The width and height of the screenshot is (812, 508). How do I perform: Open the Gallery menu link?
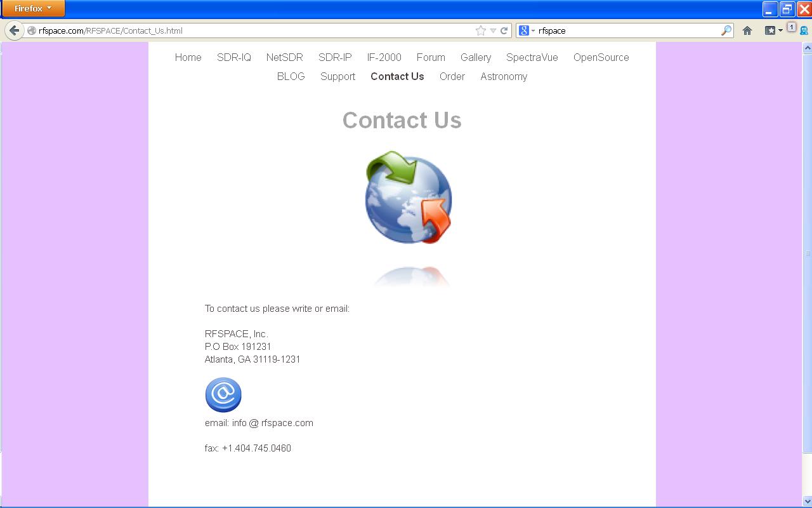[x=476, y=57]
